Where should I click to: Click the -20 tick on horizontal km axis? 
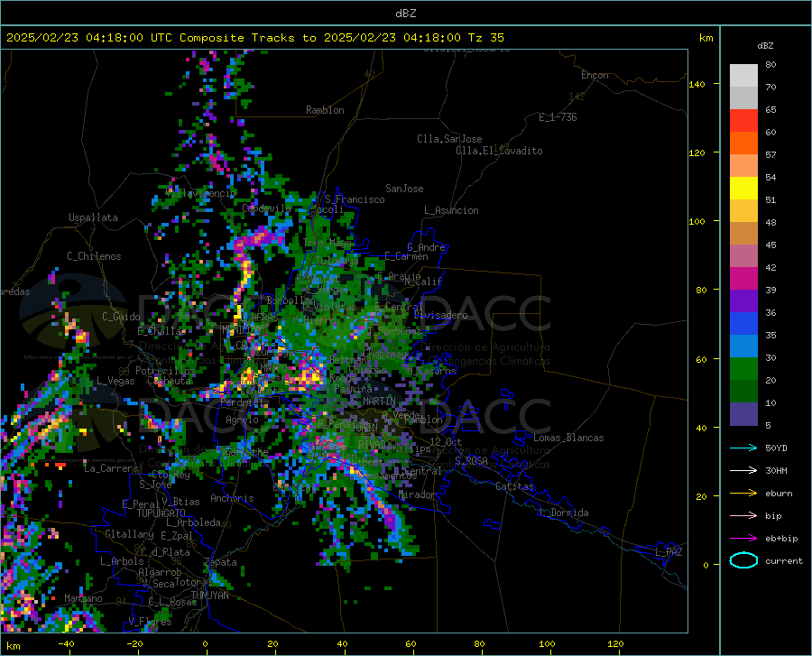coord(134,643)
